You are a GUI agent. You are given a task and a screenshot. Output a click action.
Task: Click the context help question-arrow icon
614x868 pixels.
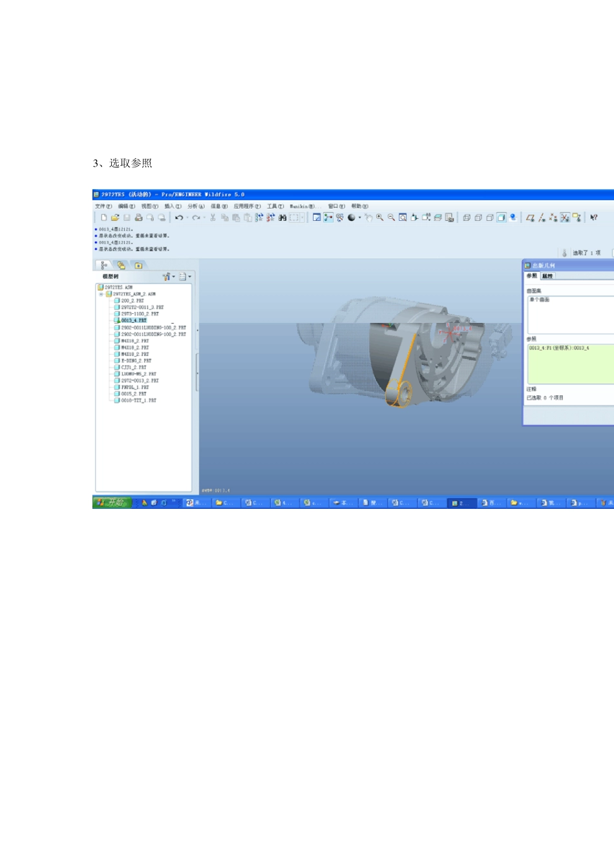(593, 218)
